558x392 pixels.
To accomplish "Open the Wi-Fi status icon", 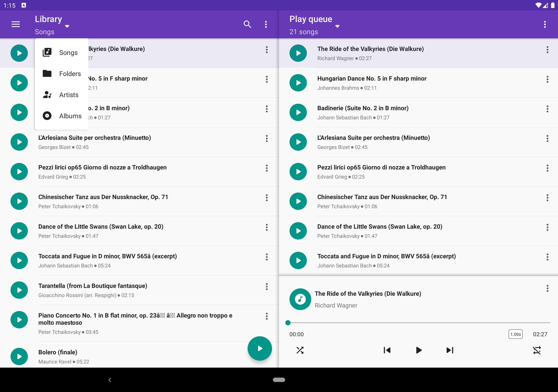I will (x=538, y=5).
